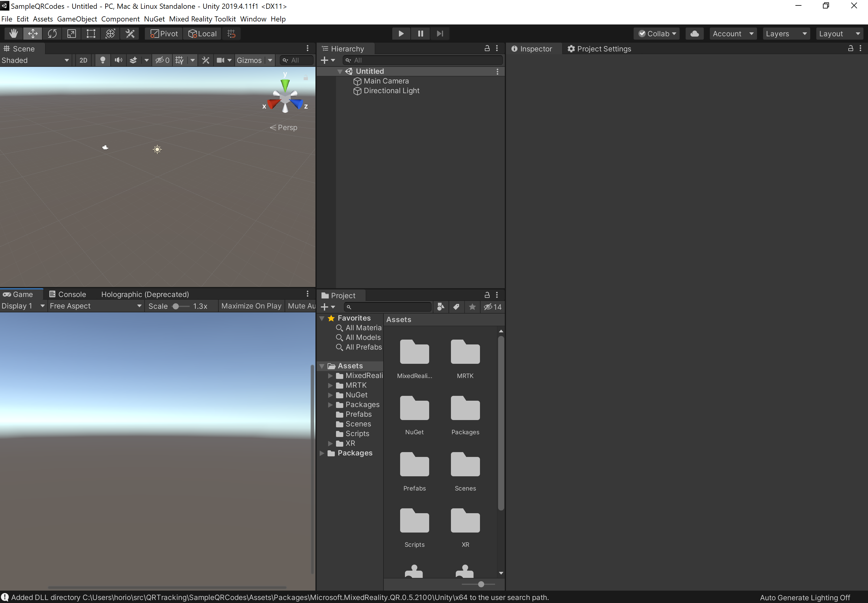
Task: Open the Mixed Reality Toolkit menu
Action: (202, 19)
